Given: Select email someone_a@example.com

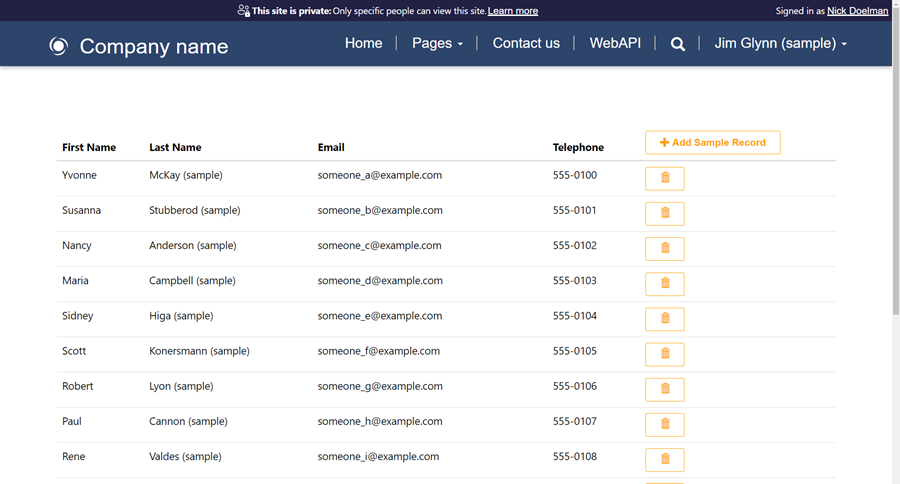Looking at the screenshot, I should point(379,175).
